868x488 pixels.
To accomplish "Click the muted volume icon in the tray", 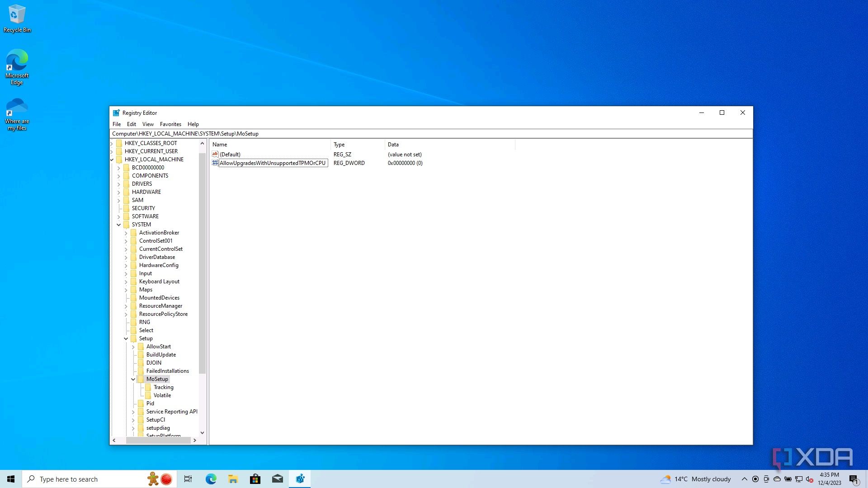I will pos(810,479).
